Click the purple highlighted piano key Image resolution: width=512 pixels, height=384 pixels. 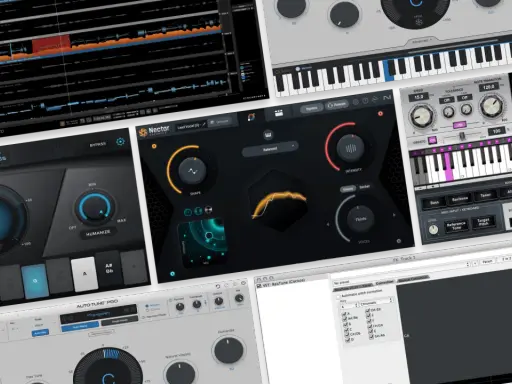[x=448, y=168]
